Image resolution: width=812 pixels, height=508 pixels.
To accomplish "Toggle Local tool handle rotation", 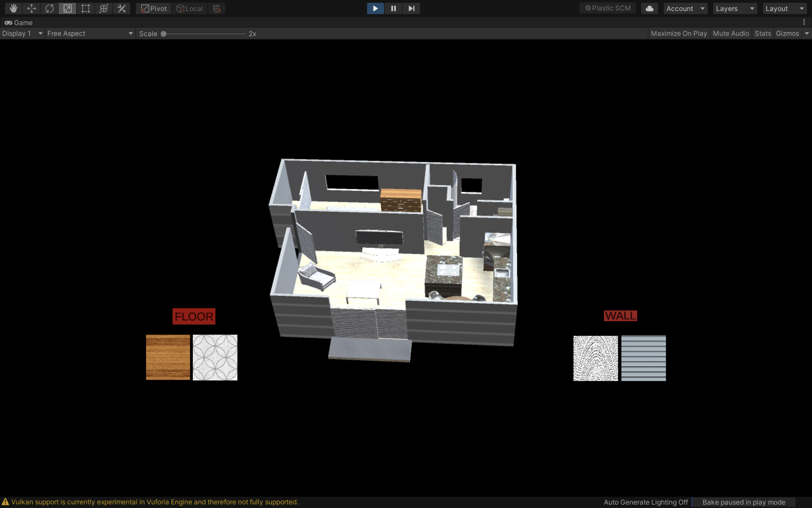I will (189, 8).
